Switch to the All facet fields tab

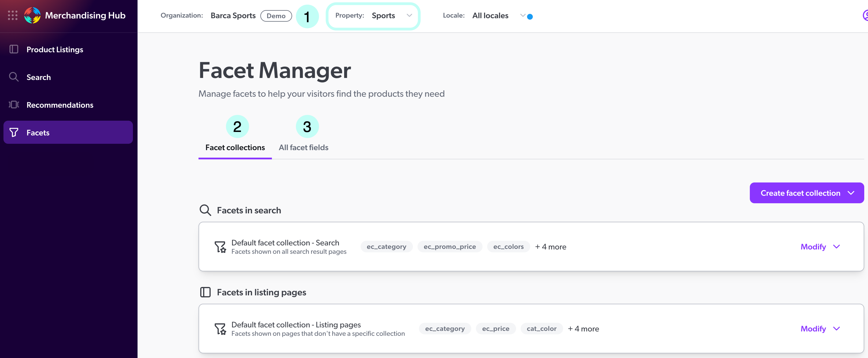303,148
